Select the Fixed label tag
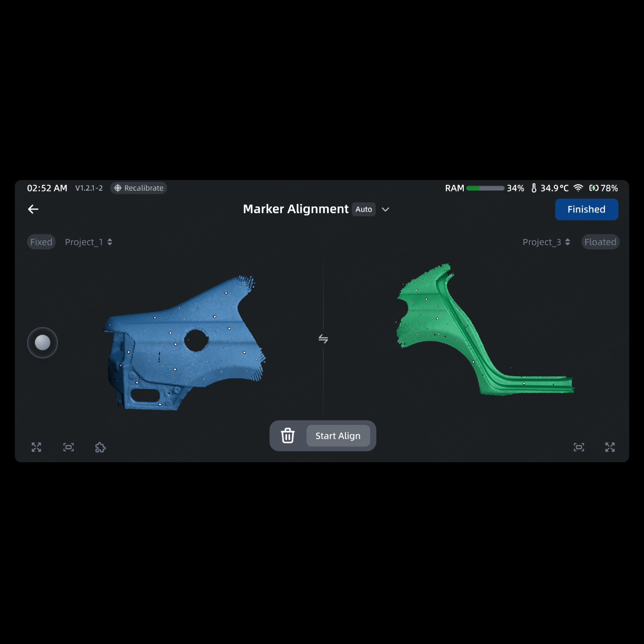Image resolution: width=644 pixels, height=644 pixels. (x=41, y=242)
